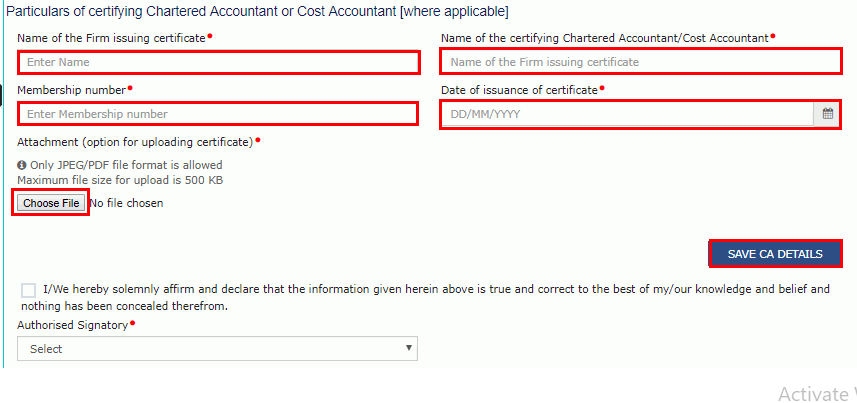Open the calendar date picker icon

828,114
